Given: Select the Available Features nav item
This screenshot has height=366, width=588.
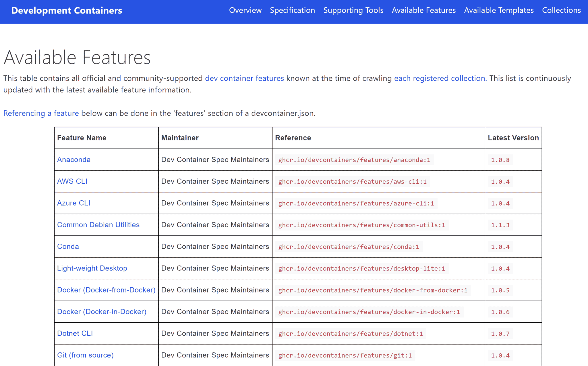Looking at the screenshot, I should pyautogui.click(x=423, y=10).
